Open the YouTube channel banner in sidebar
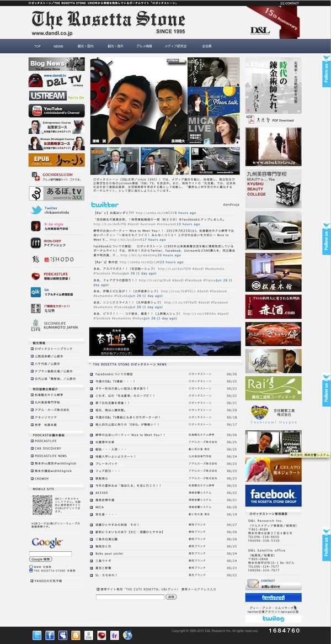 click(x=56, y=111)
